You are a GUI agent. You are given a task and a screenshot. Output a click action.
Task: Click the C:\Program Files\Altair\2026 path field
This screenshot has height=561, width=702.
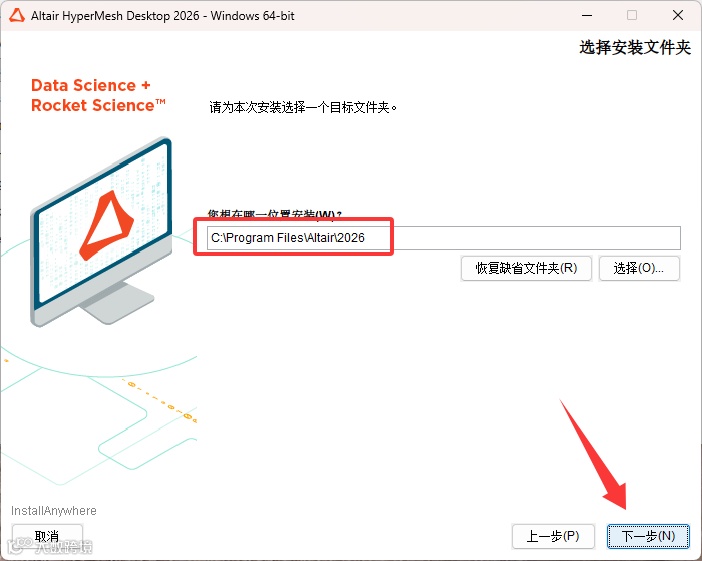(443, 238)
